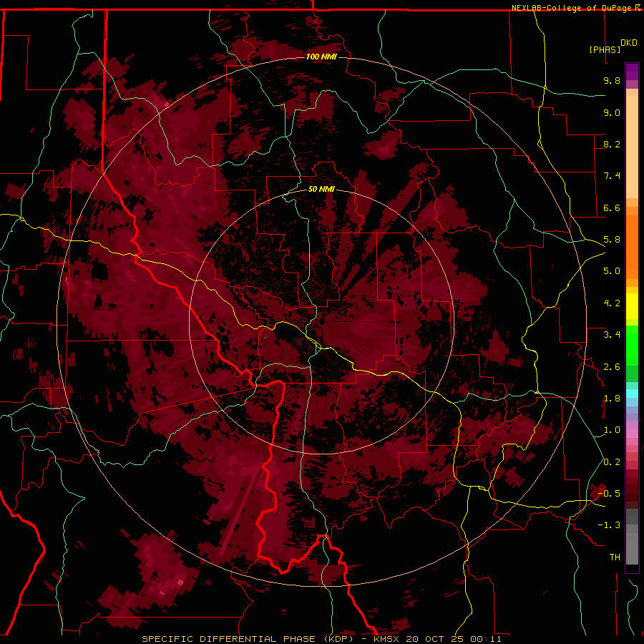Click the 8.2 value on the color scale
644x644 pixels.
point(612,144)
